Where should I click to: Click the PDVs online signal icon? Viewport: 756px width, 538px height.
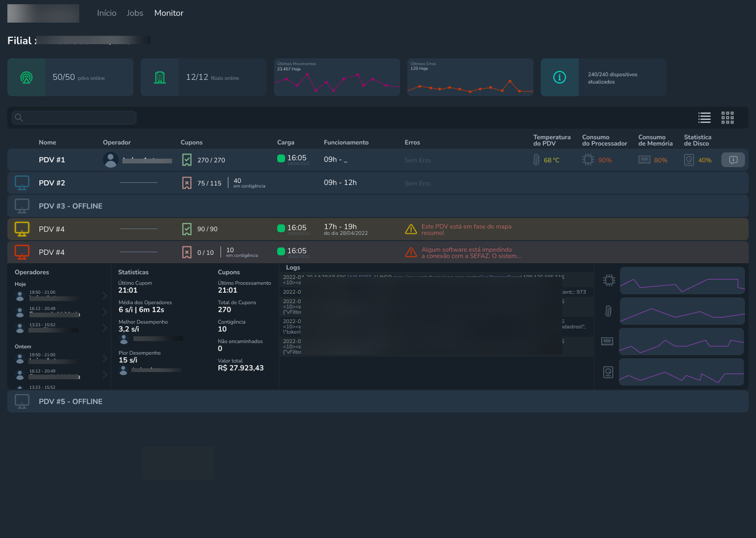coord(26,77)
